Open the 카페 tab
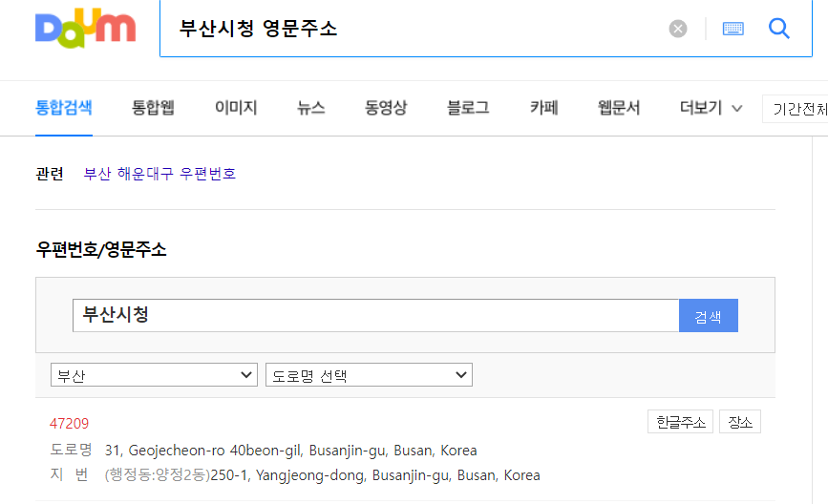 pos(544,108)
